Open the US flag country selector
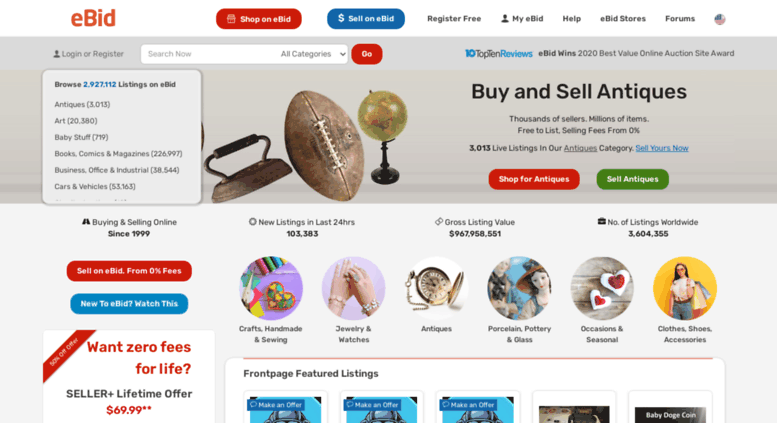 tap(720, 19)
